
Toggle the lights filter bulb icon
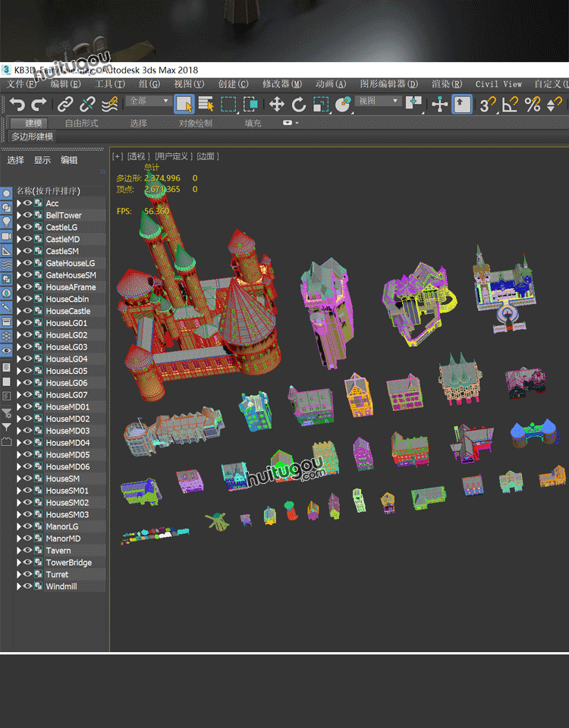(x=7, y=221)
